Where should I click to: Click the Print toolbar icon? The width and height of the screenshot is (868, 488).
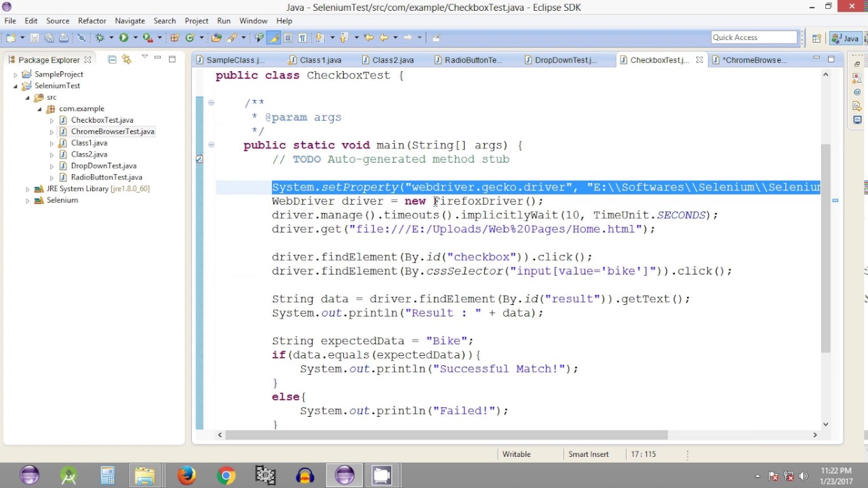coord(64,38)
